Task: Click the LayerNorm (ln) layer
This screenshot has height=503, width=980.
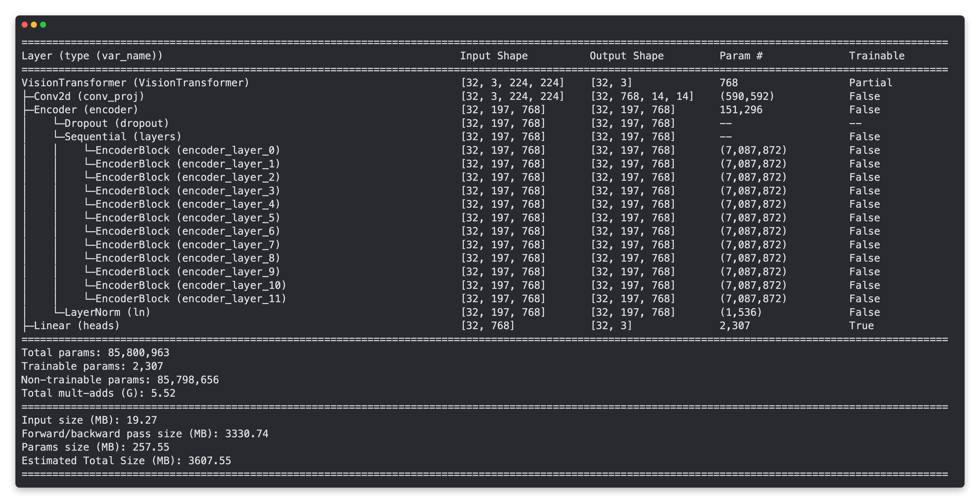Action: pos(107,312)
